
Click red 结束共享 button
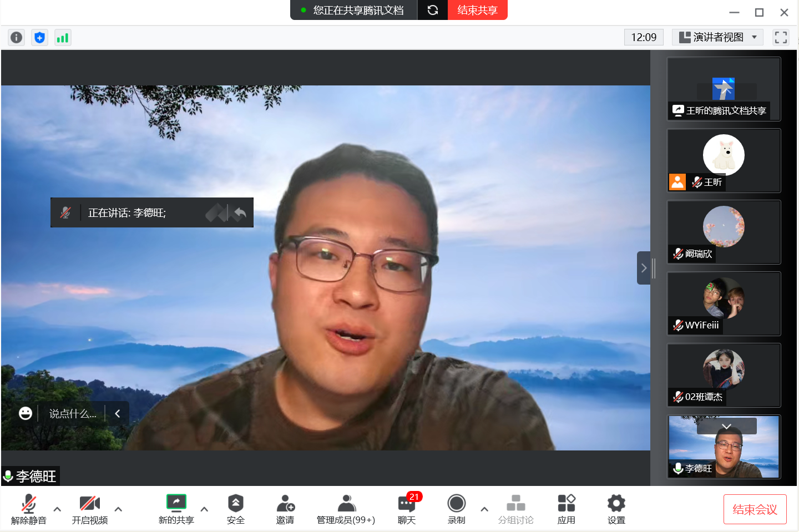point(477,10)
